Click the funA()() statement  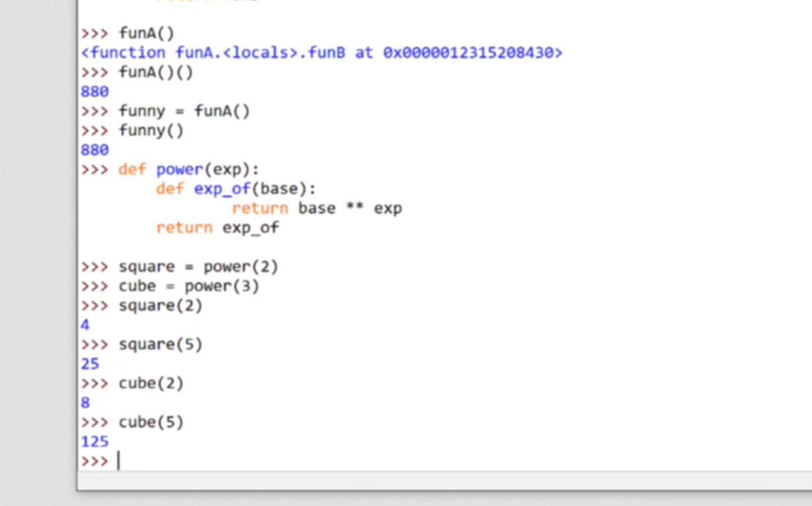156,72
